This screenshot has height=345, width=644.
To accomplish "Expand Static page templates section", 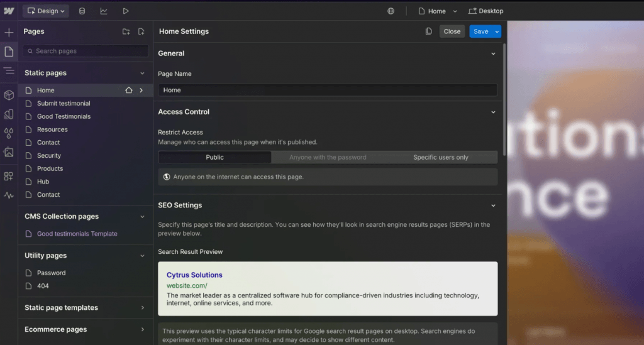I will (x=142, y=308).
